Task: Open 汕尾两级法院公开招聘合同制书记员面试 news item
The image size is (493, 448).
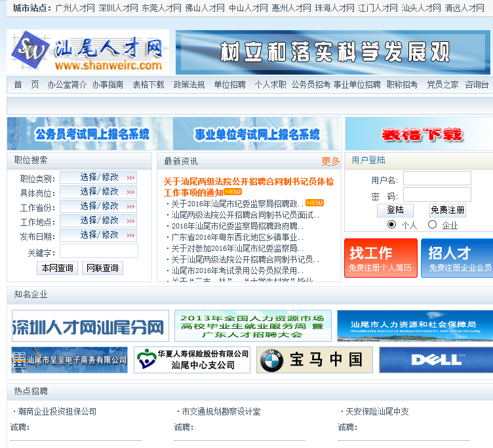Action: click(245, 215)
